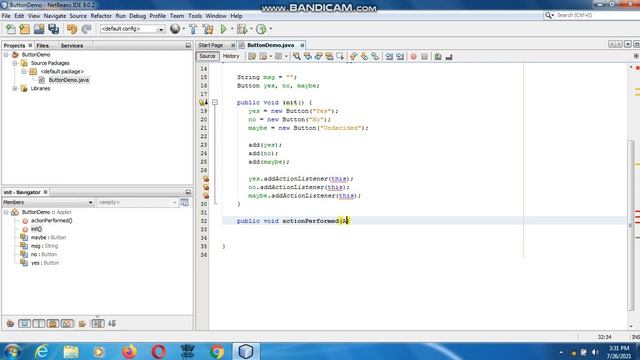Click the Shift Line Left editor icon

tap(389, 57)
